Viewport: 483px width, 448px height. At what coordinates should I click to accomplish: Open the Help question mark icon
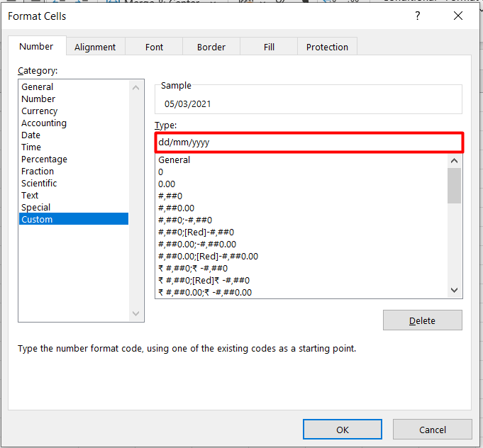point(417,16)
